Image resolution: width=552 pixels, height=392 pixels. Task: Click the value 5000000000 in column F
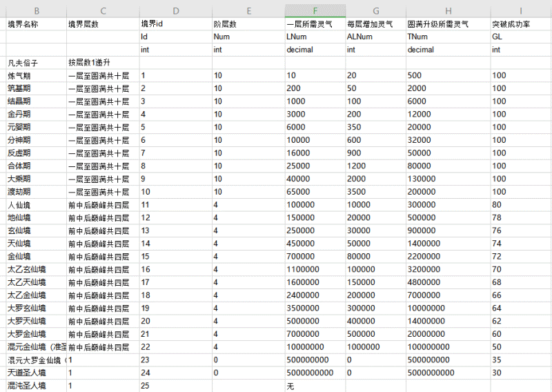pos(315,373)
